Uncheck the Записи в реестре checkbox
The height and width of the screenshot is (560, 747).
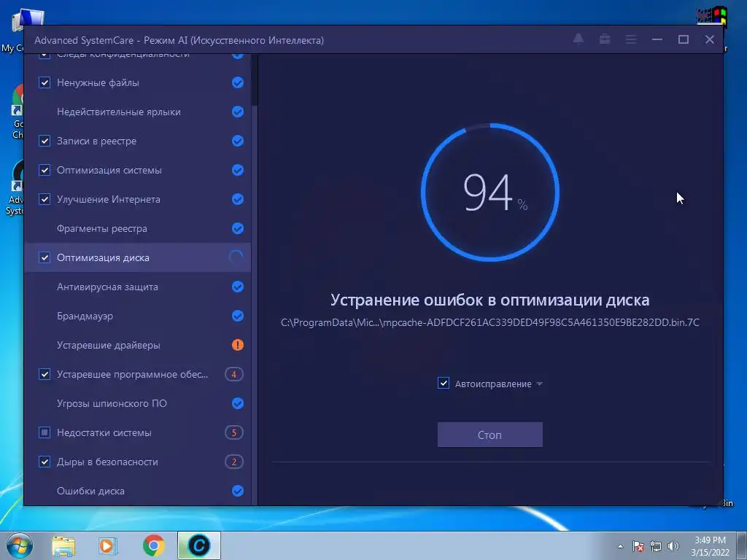click(44, 141)
